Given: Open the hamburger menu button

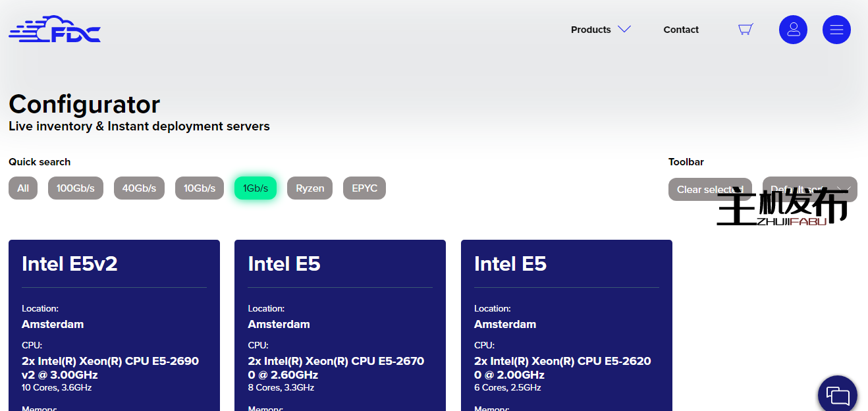Looking at the screenshot, I should 836,30.
